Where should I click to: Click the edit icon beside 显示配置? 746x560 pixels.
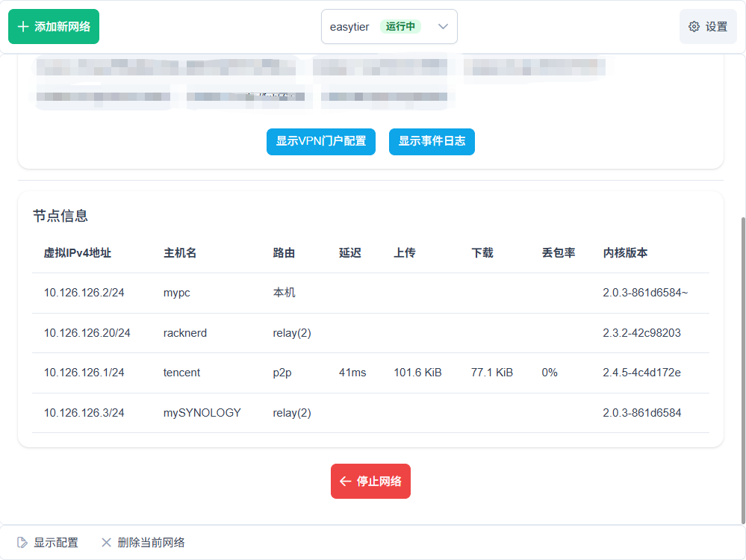click(x=22, y=543)
